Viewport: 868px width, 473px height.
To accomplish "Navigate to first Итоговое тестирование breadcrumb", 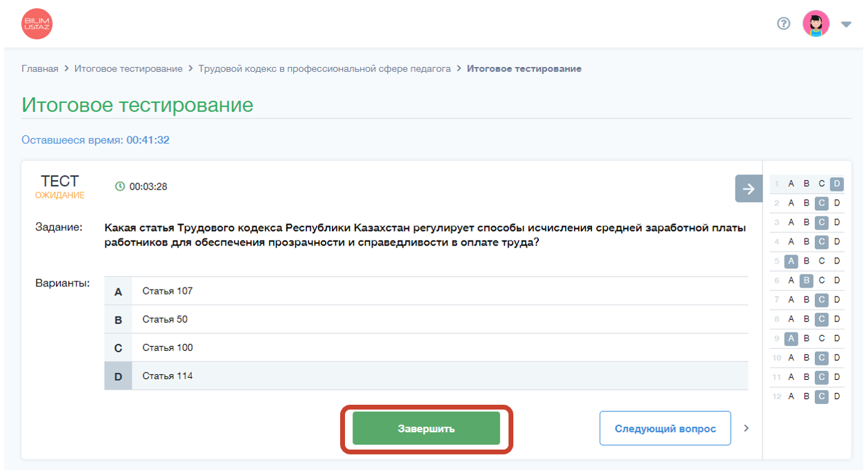I will click(128, 69).
